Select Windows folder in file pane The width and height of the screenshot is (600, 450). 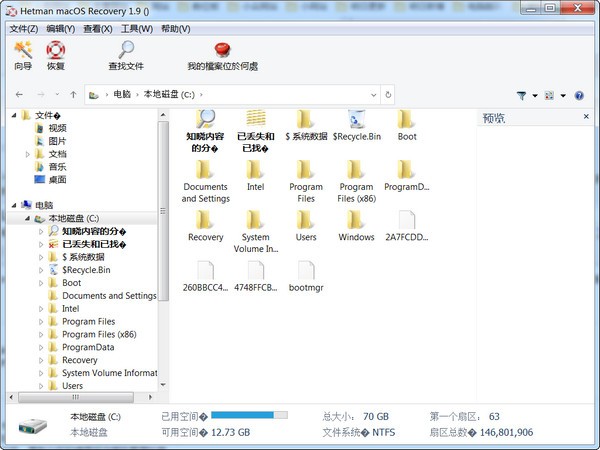356,226
